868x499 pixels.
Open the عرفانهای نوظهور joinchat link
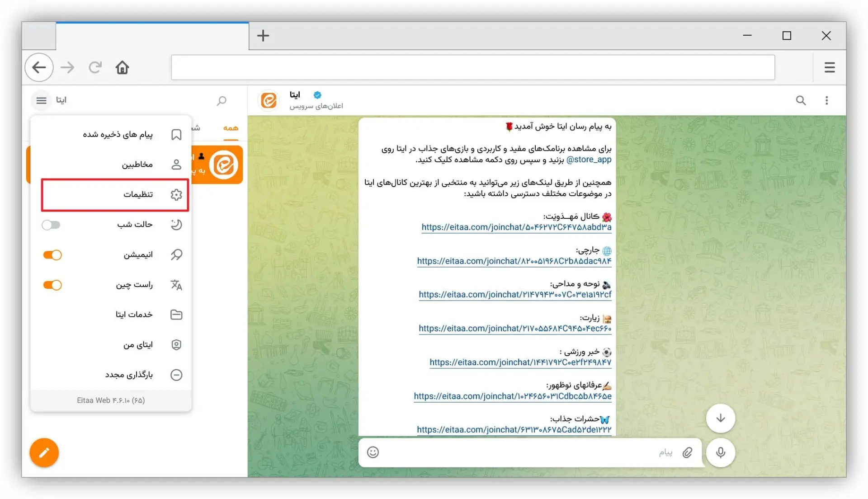click(513, 396)
